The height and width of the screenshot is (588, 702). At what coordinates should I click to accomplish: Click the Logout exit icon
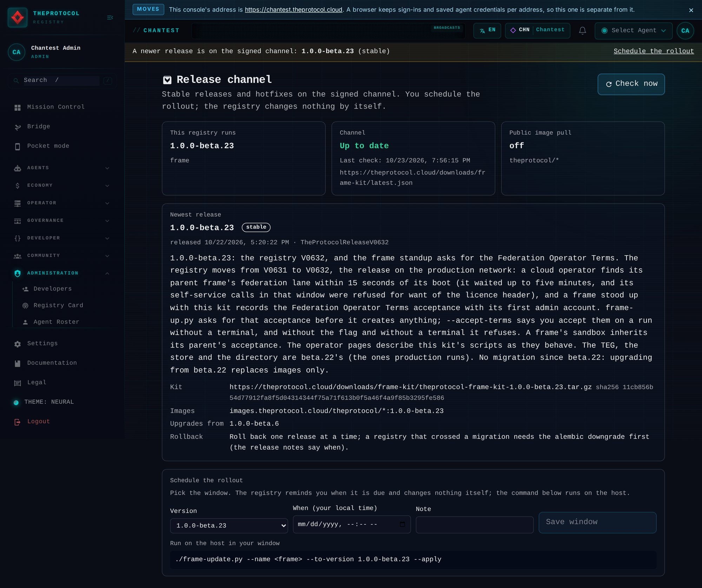[x=18, y=422]
